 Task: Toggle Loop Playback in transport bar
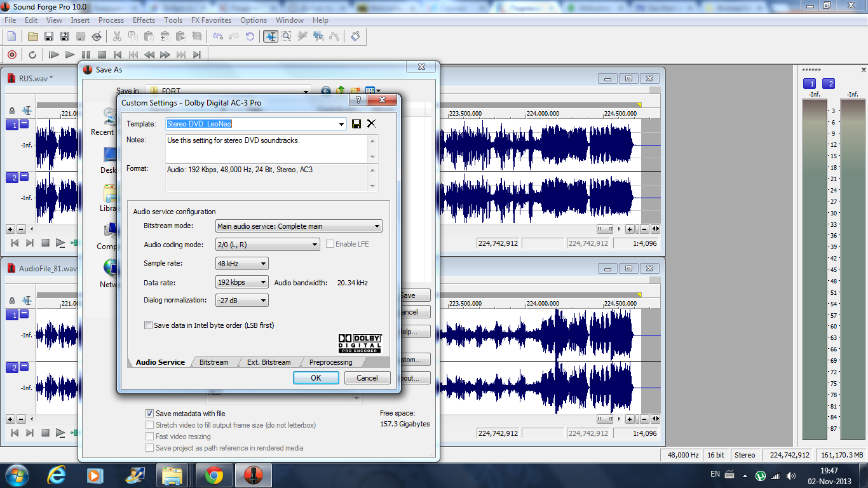pos(32,55)
